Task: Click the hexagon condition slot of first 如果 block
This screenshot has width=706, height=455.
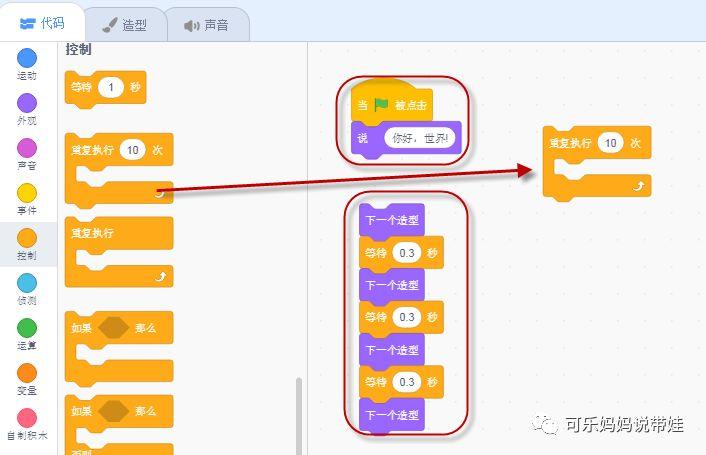Action: point(114,328)
